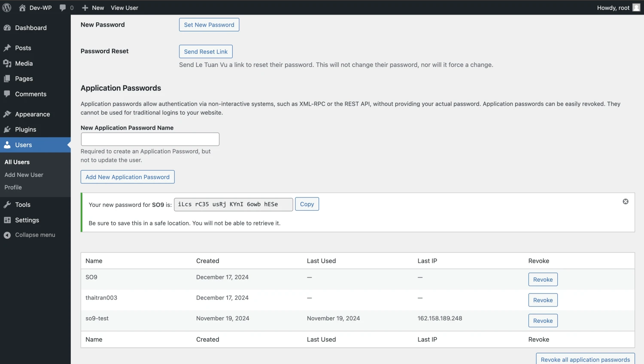Open View User in admin bar
This screenshot has height=364, width=644.
tap(125, 8)
